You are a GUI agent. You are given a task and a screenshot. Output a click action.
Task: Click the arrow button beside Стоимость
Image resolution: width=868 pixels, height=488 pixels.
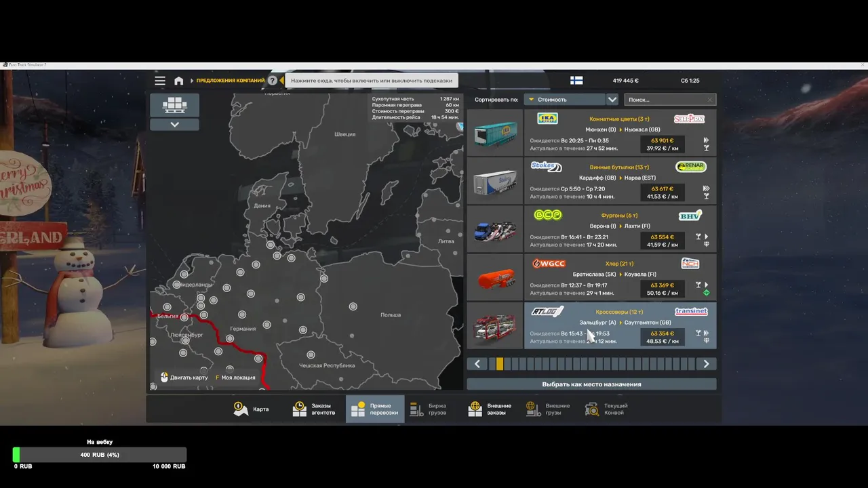pos(612,100)
